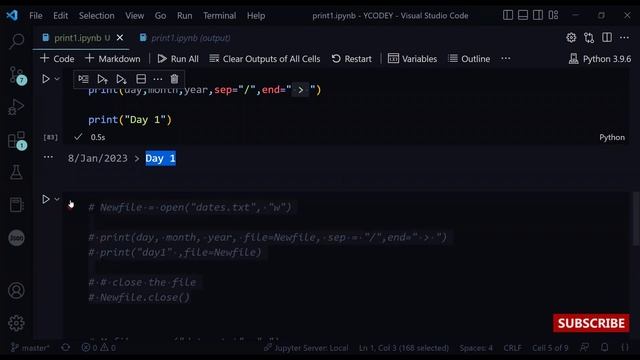640x360 pixels.
Task: Select Python 3.9.6 kernel picker
Action: (600, 59)
